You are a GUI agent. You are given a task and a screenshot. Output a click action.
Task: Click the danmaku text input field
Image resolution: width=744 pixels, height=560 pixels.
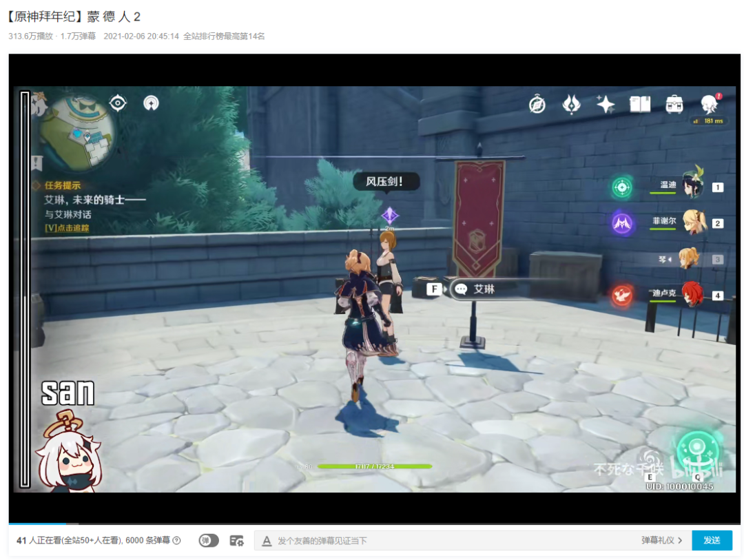tap(455, 541)
